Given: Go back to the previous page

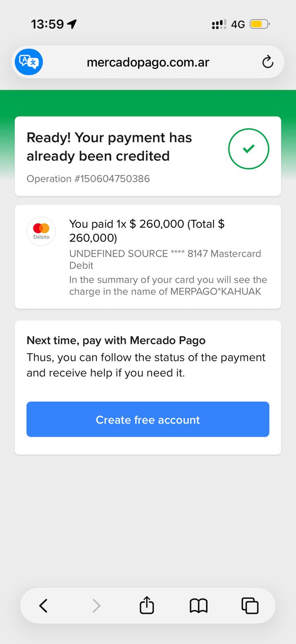Looking at the screenshot, I should click(x=43, y=605).
